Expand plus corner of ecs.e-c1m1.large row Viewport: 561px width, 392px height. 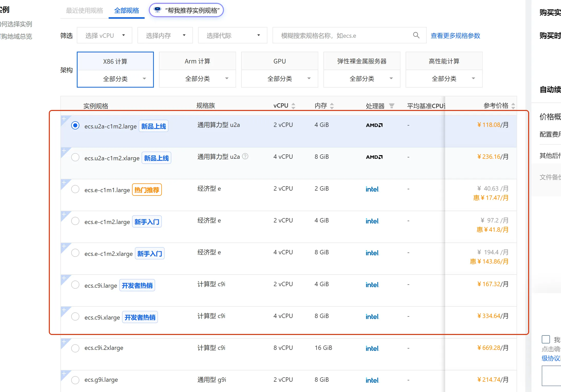[x=64, y=182]
